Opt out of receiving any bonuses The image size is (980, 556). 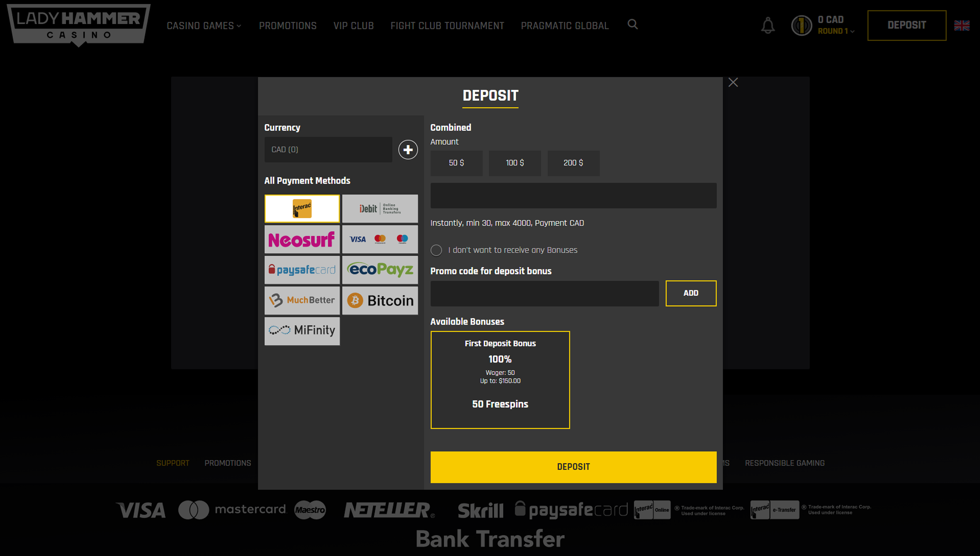(436, 250)
